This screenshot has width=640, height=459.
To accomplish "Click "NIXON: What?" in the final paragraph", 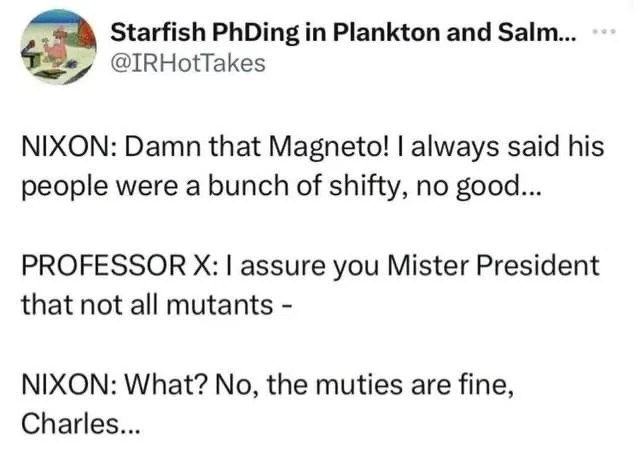I will (x=102, y=386).
